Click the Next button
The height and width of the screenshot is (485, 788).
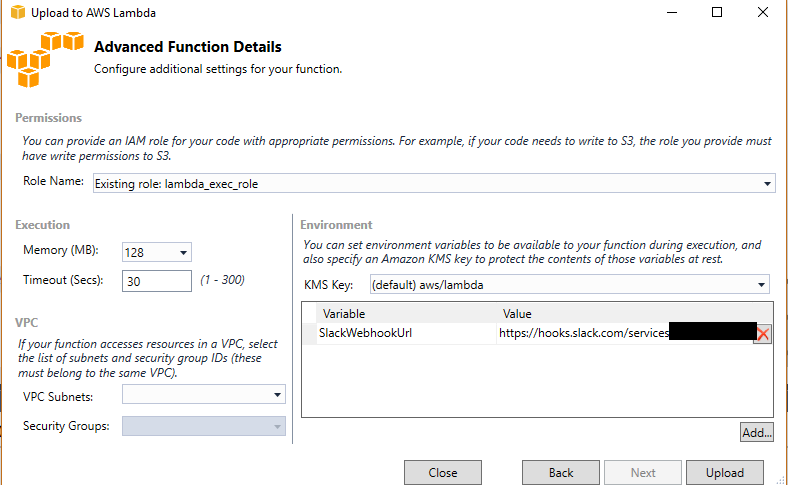coord(643,472)
